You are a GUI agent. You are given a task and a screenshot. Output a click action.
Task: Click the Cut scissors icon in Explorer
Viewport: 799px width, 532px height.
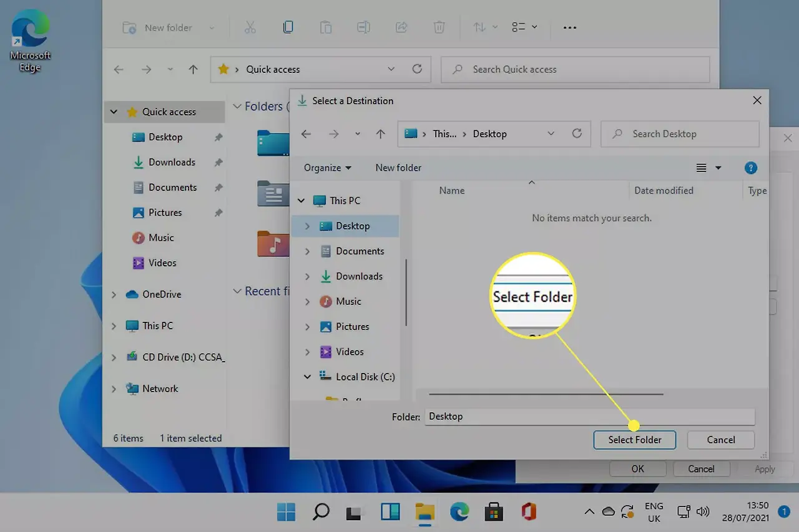pos(250,27)
